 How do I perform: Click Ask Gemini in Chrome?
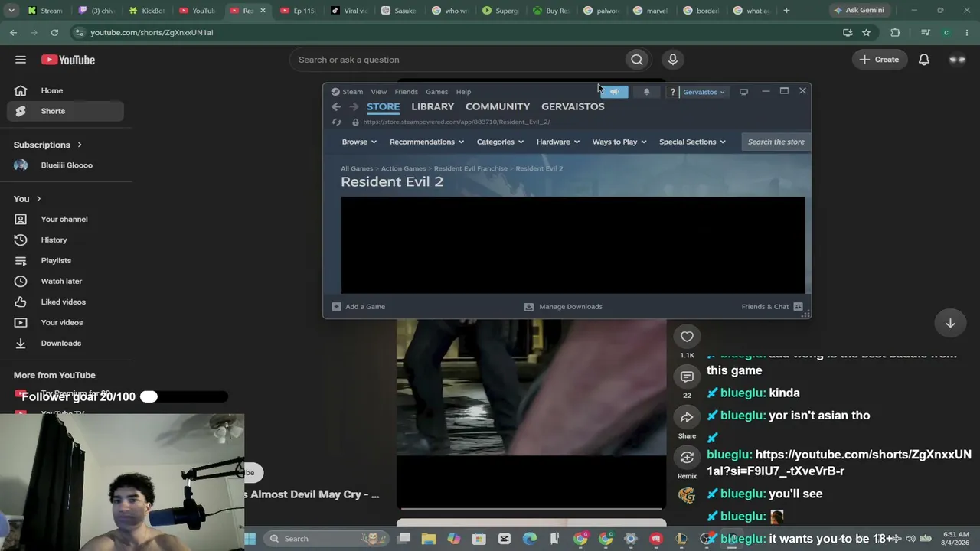(x=859, y=11)
